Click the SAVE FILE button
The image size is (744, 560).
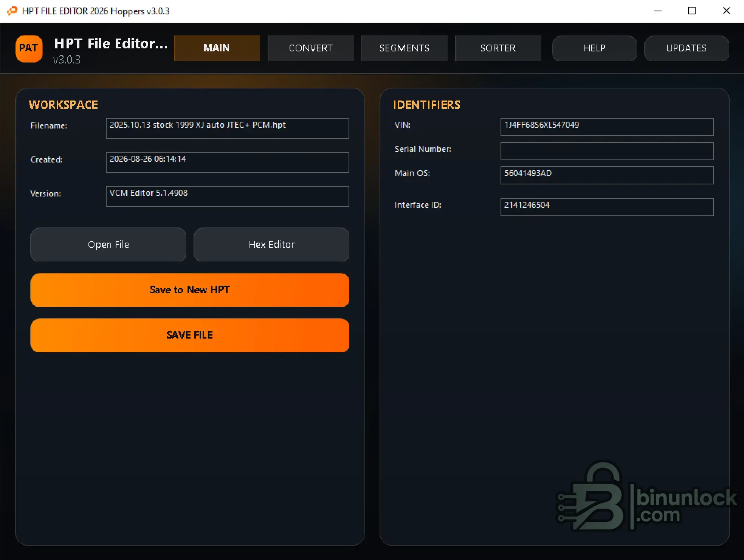(x=190, y=335)
